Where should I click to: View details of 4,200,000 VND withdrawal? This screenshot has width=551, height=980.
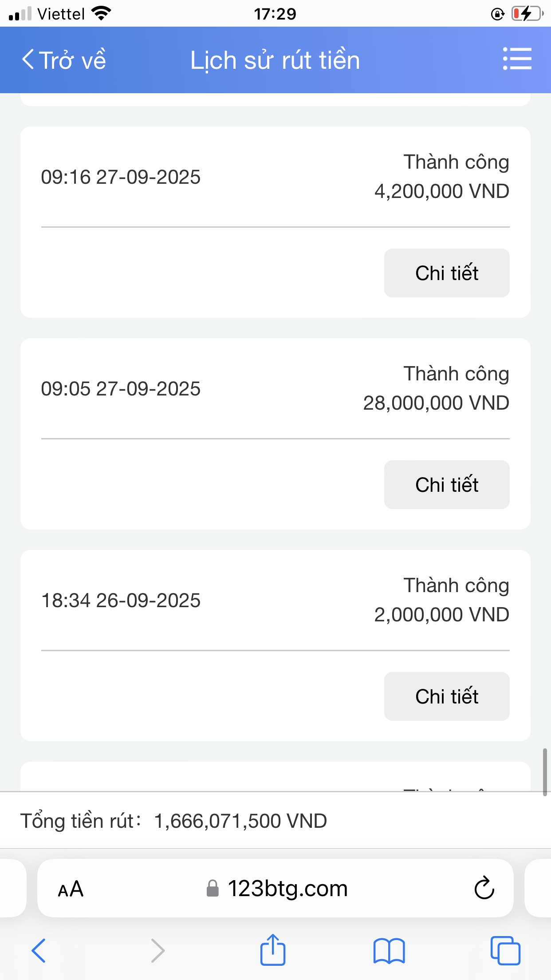(x=447, y=273)
